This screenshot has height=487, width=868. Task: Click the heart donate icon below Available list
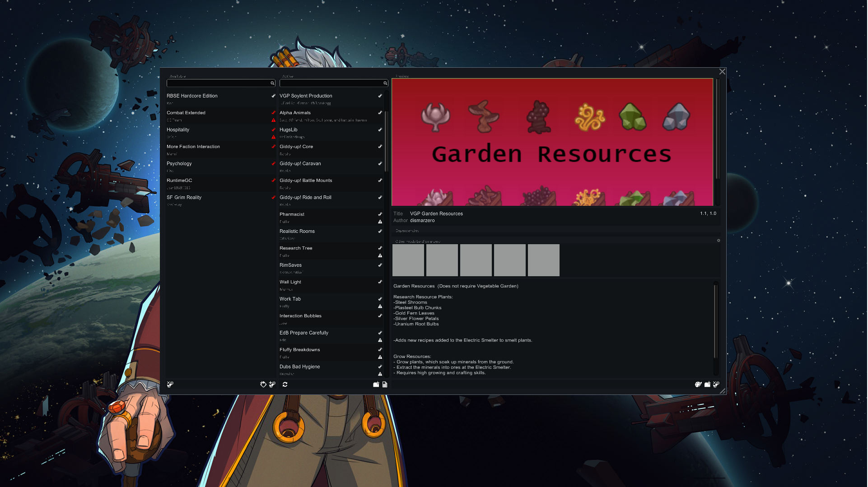point(263,385)
